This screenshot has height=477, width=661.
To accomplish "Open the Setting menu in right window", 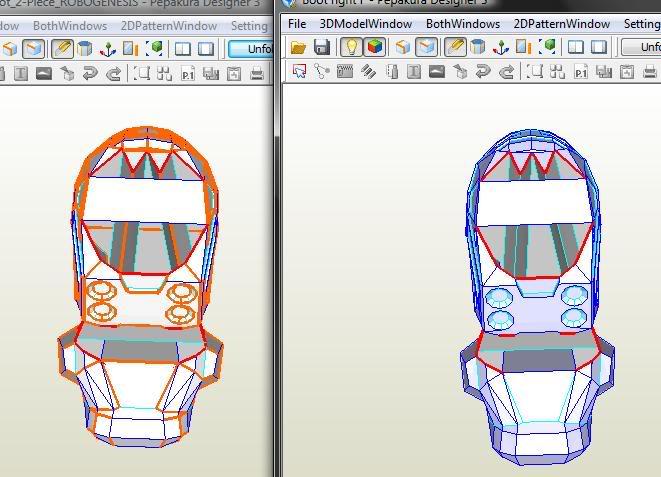I will pos(642,24).
